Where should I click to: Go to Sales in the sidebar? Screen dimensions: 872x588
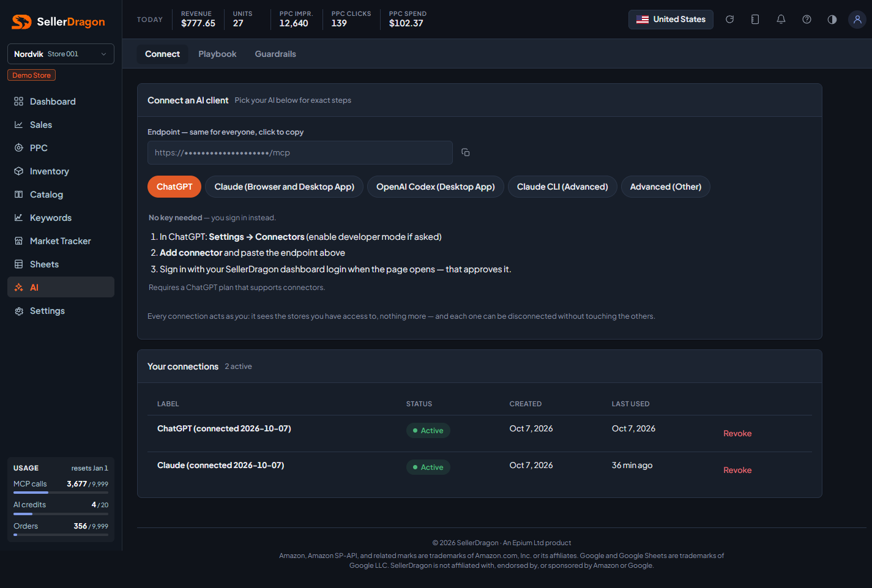61,125
